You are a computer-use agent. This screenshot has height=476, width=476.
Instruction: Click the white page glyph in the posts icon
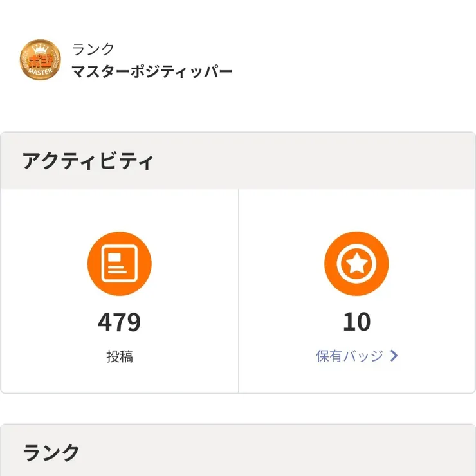point(119,264)
